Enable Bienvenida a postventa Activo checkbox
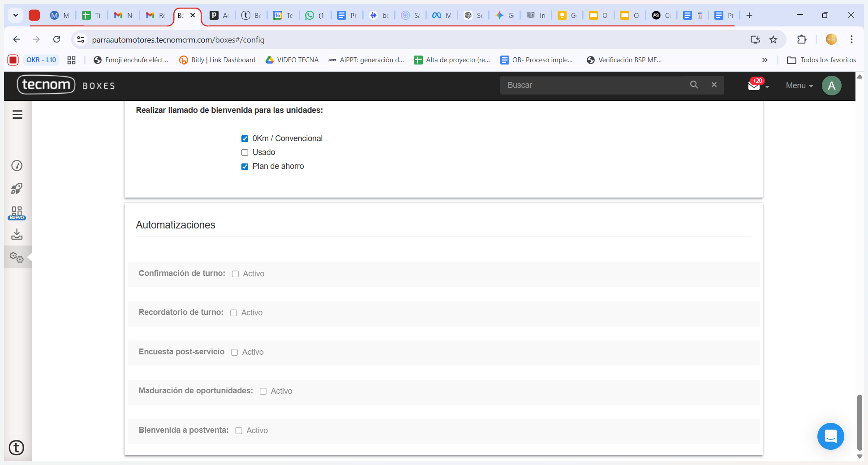868x465 pixels. (239, 431)
